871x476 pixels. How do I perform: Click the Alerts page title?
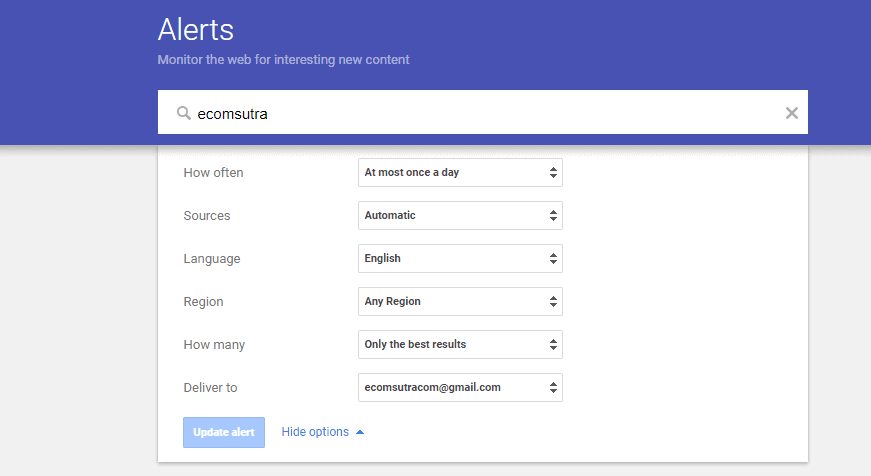click(196, 29)
